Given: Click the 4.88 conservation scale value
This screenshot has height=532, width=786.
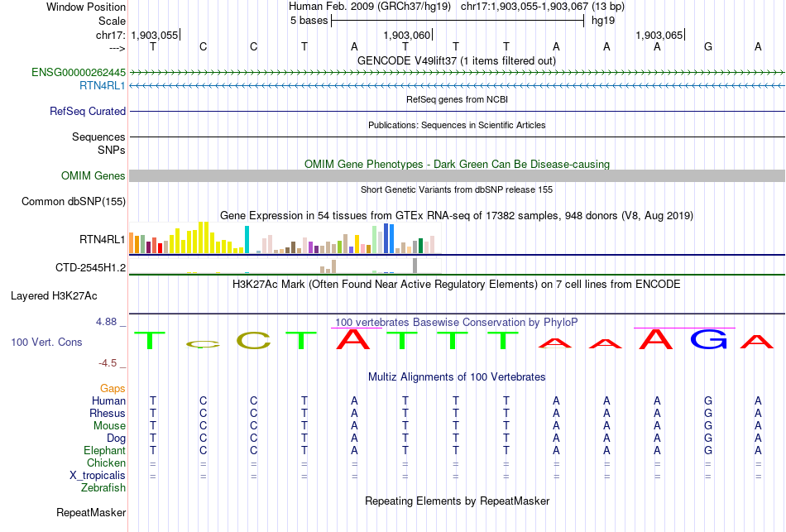Looking at the screenshot, I should point(106,322).
